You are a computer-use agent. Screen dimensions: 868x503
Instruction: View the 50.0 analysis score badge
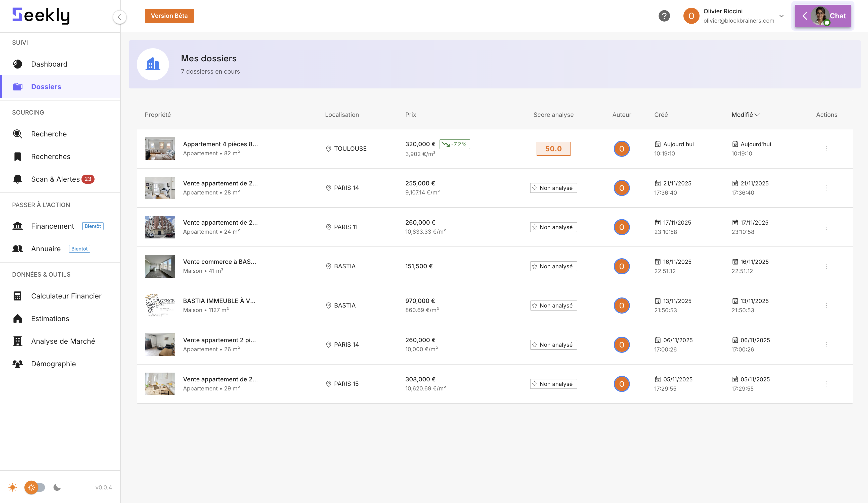point(553,148)
